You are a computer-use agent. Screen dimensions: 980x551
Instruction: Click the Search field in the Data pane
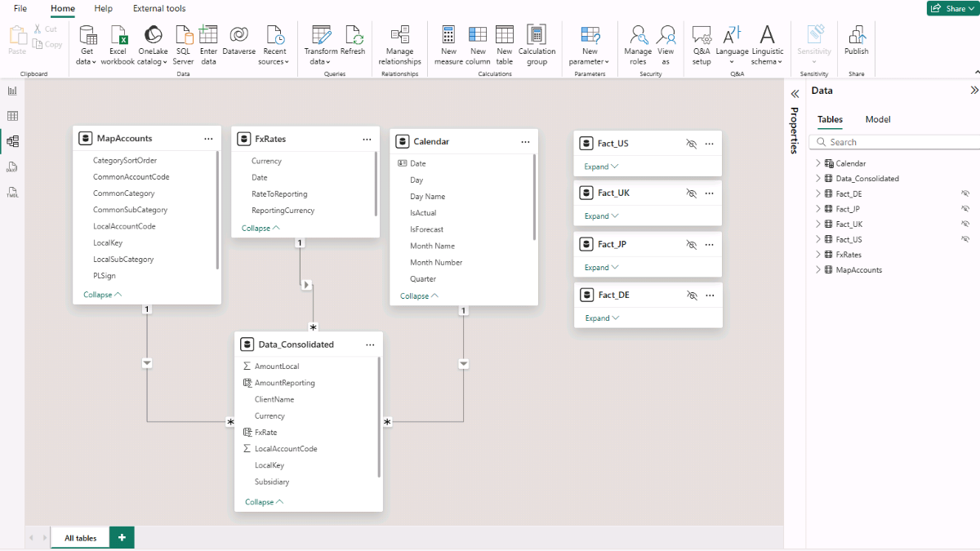898,142
